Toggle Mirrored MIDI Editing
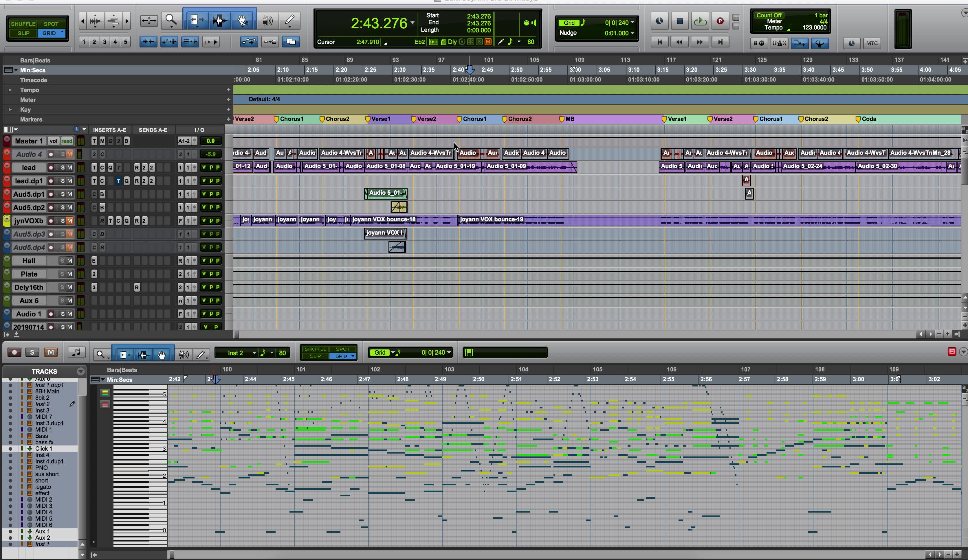Image resolution: width=968 pixels, height=560 pixels. click(270, 41)
